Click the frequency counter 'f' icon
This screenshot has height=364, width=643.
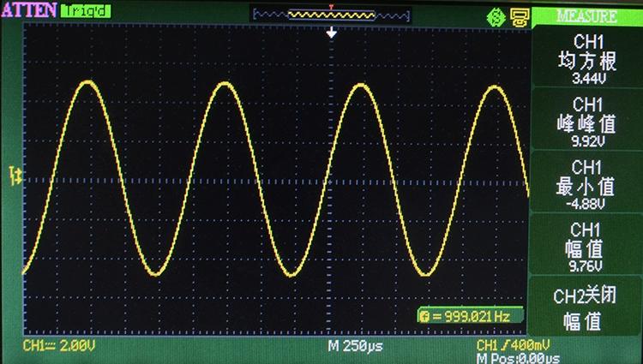pyautogui.click(x=424, y=317)
